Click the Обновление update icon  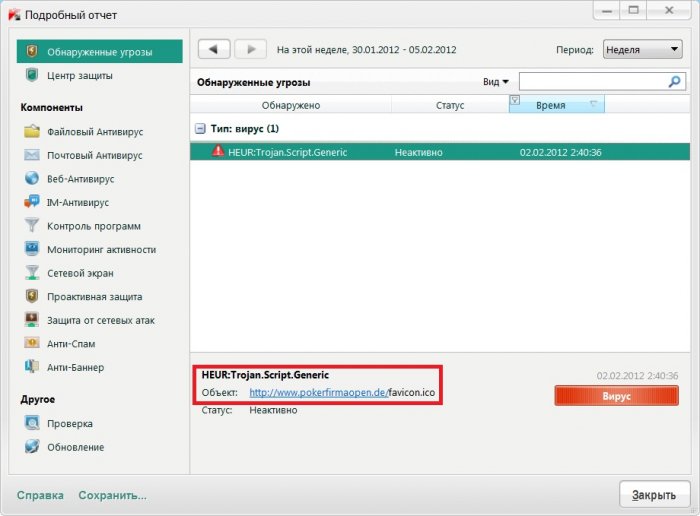(x=32, y=446)
